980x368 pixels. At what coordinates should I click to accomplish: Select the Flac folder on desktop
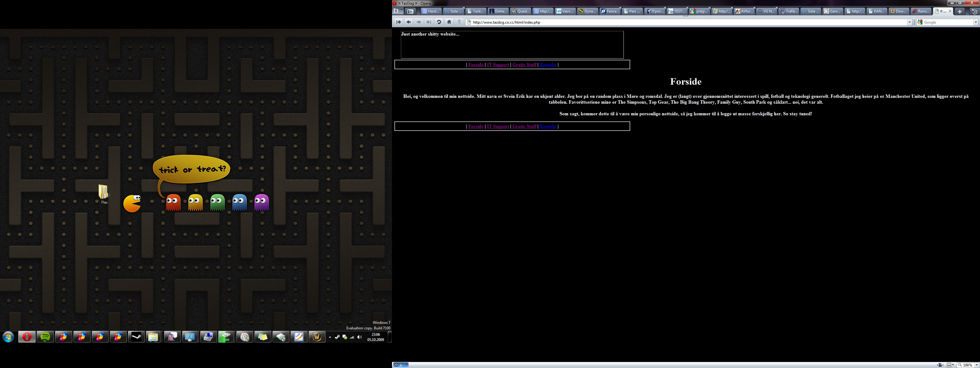(x=104, y=194)
